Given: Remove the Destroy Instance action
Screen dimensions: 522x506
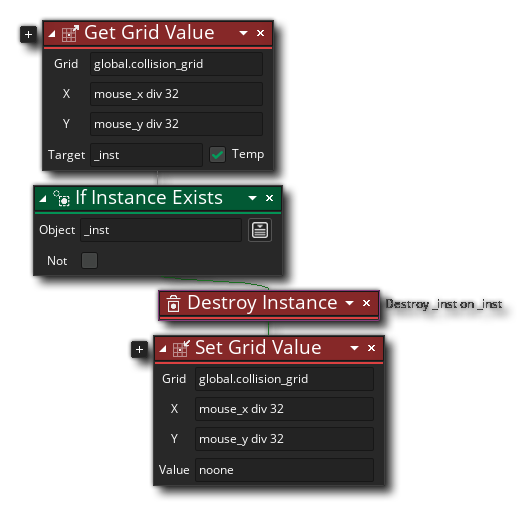Looking at the screenshot, I should [x=366, y=303].
